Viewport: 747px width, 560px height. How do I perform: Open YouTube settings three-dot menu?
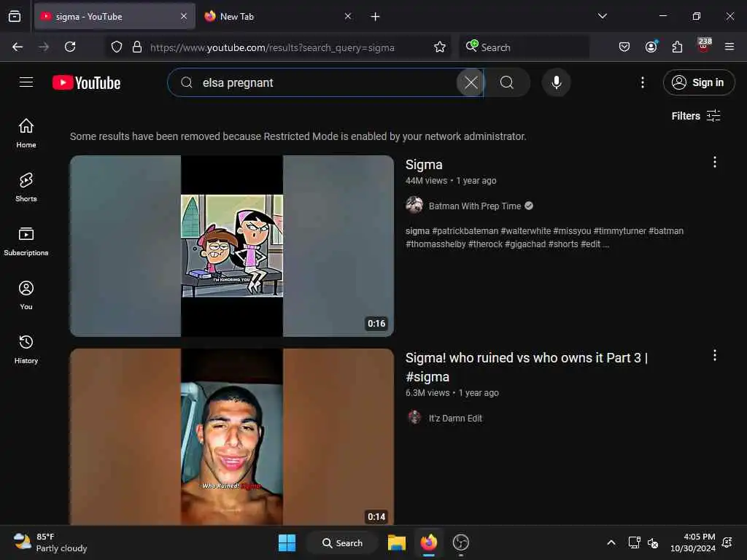coord(643,82)
